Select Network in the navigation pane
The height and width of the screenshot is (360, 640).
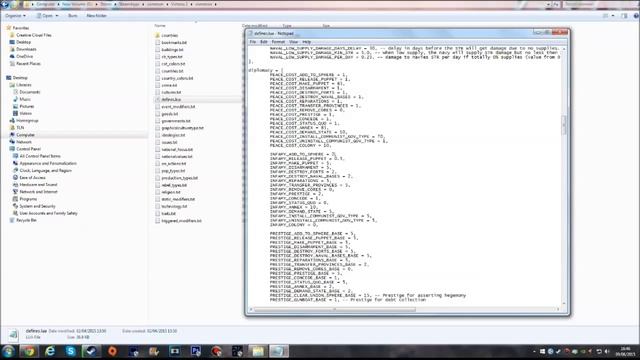(24, 142)
